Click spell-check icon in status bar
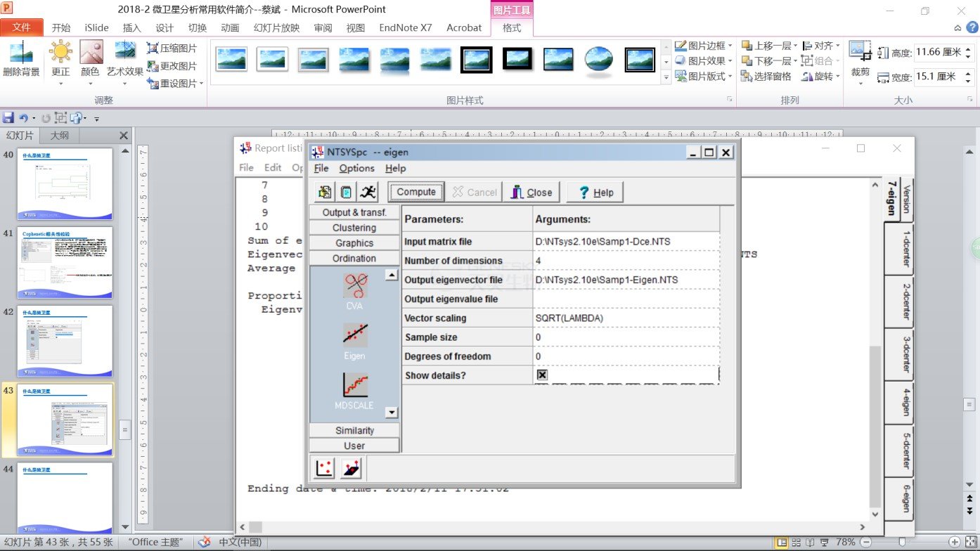The image size is (980, 551). [x=204, y=542]
